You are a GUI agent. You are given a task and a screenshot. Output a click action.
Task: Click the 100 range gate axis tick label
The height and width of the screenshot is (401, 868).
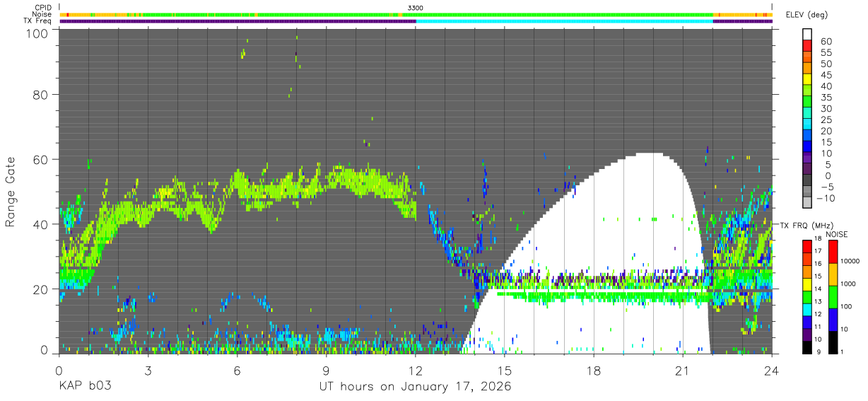pos(39,33)
